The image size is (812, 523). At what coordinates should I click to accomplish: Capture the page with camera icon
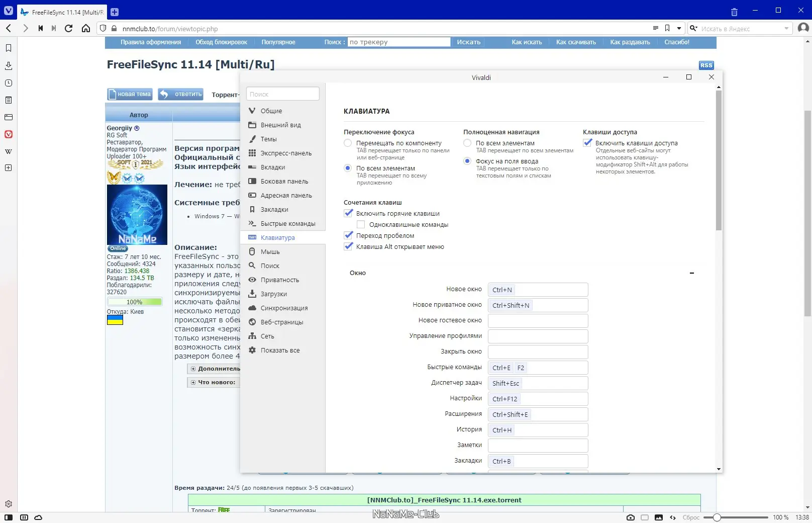pyautogui.click(x=631, y=517)
